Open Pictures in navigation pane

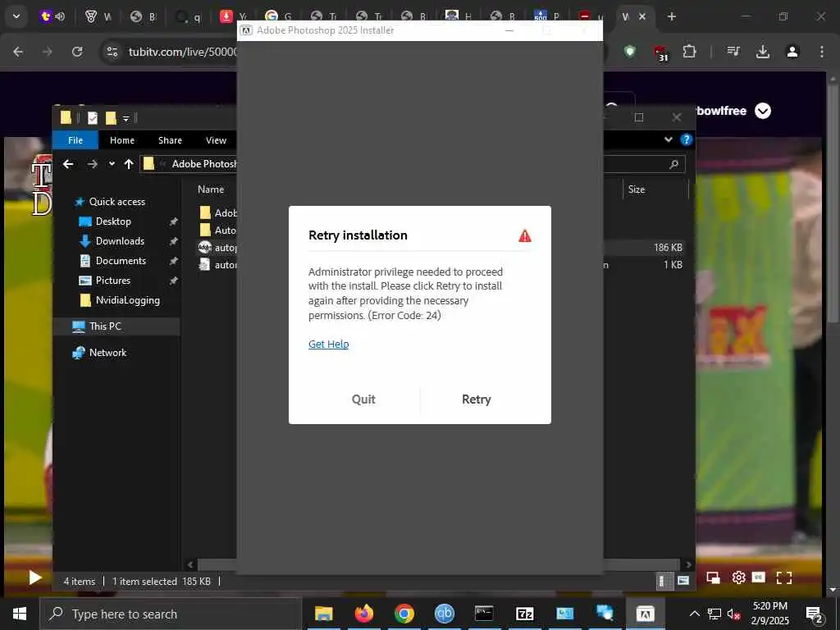[x=113, y=281]
